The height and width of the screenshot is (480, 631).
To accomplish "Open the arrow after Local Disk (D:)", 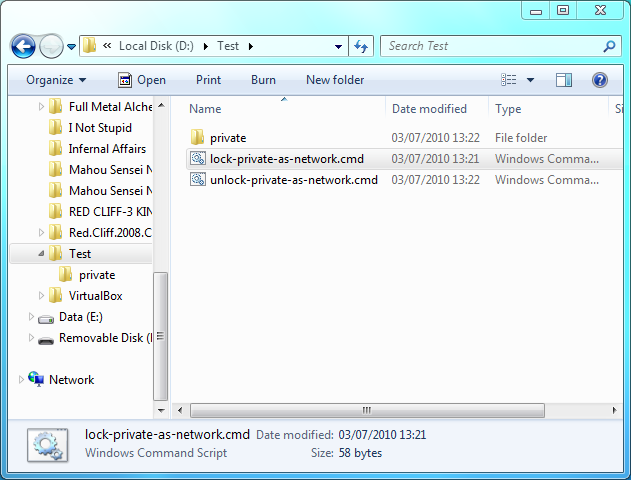I will point(206,46).
